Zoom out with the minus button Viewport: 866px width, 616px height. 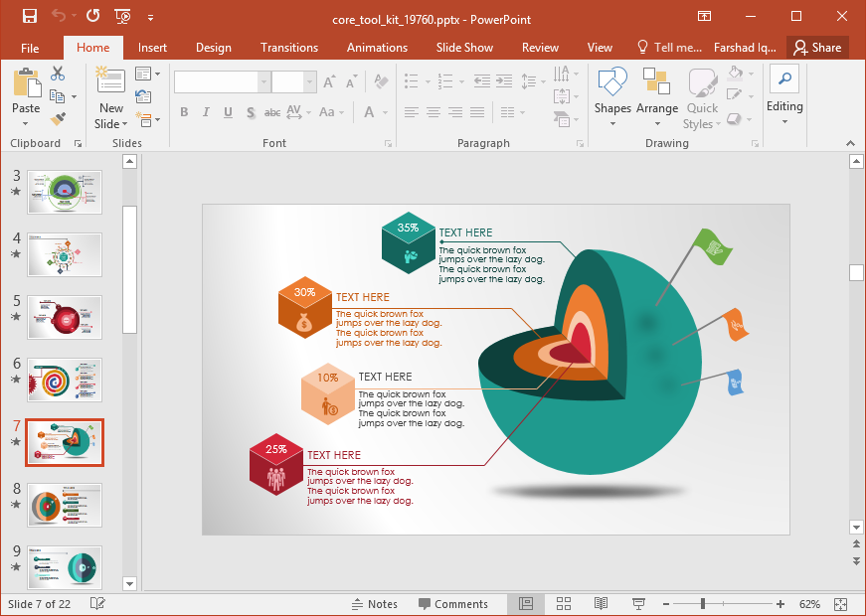coord(666,604)
